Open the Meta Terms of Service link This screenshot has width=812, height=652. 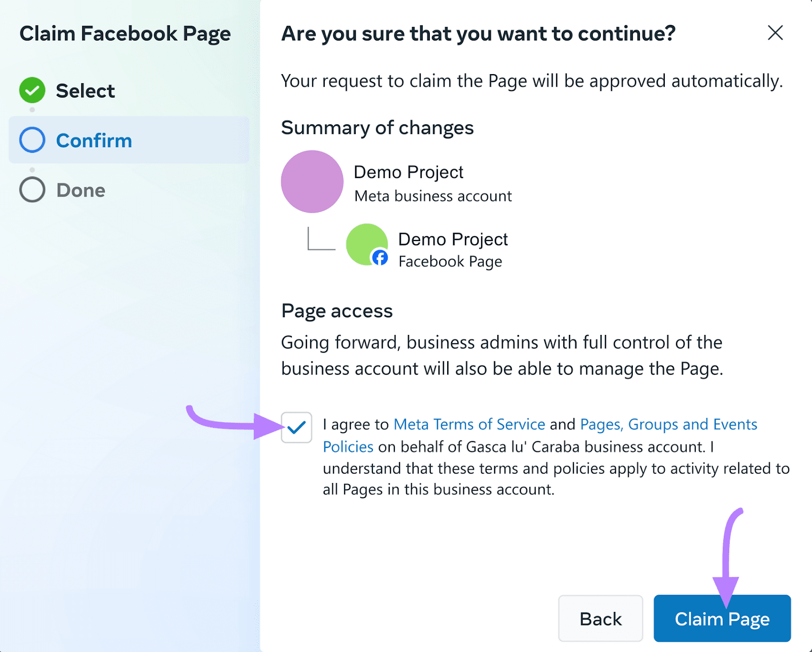click(468, 424)
